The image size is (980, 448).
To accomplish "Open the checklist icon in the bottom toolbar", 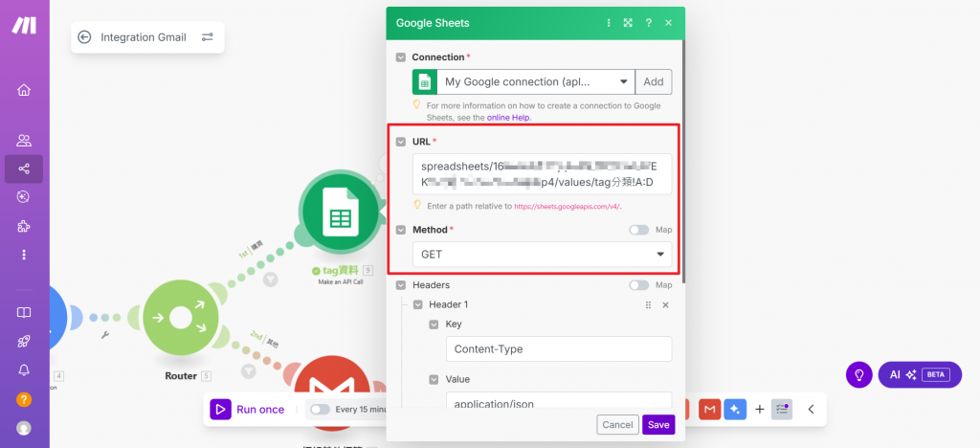I will 781,410.
